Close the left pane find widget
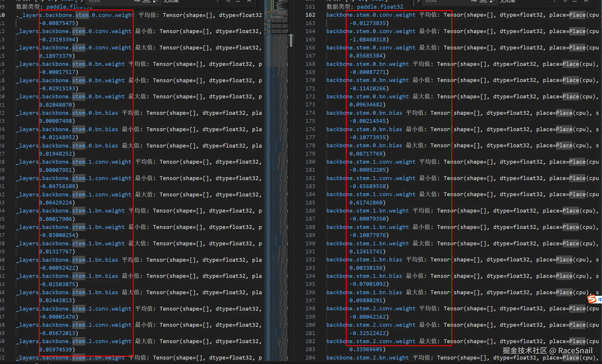The height and width of the screenshot is (364, 602). [x=249, y=1]
